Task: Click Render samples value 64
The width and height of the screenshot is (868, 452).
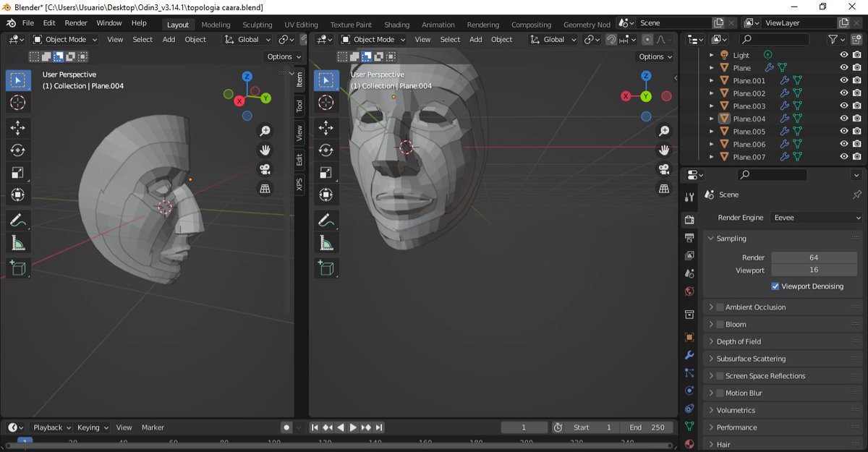Action: [x=814, y=257]
